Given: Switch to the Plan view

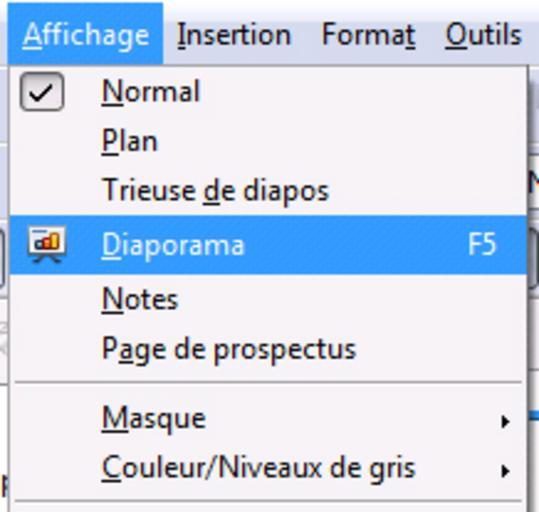Looking at the screenshot, I should coord(268,141).
